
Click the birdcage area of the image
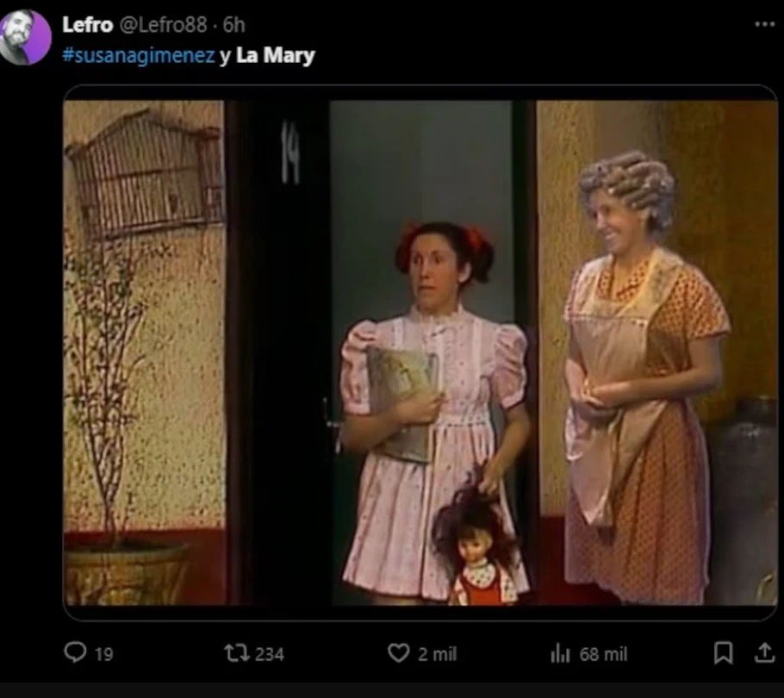[146, 171]
